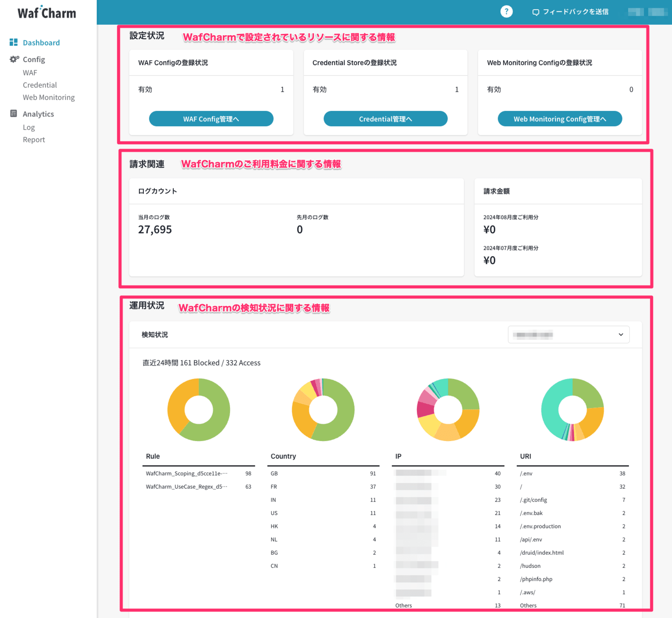This screenshot has height=618, width=672.
Task: Click the Config gears icon
Action: point(14,59)
